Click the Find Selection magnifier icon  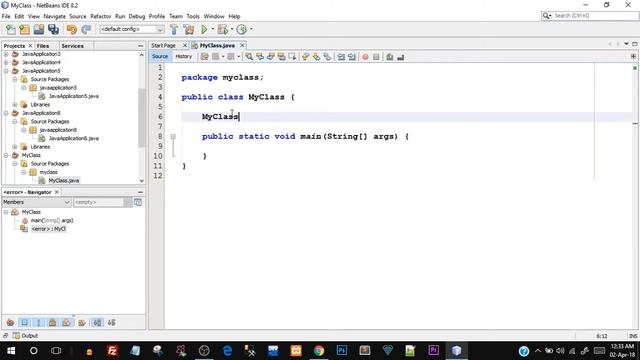[x=249, y=57]
